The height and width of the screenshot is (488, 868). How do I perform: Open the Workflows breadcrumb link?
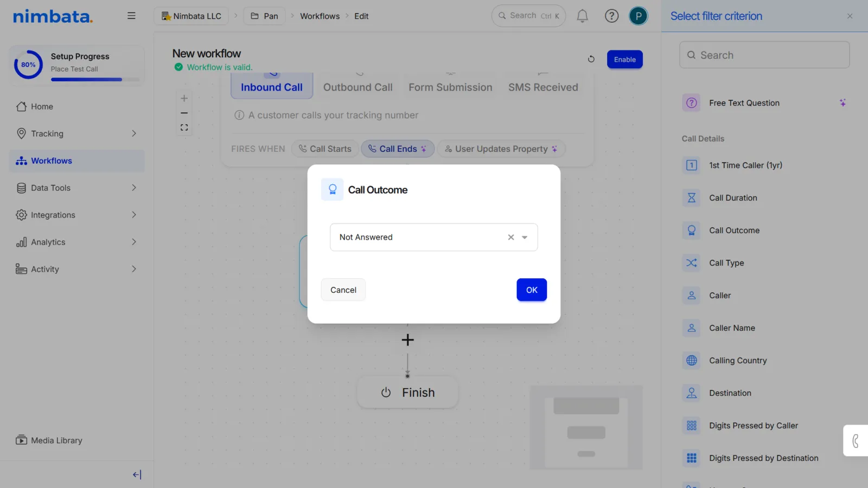pyautogui.click(x=320, y=16)
